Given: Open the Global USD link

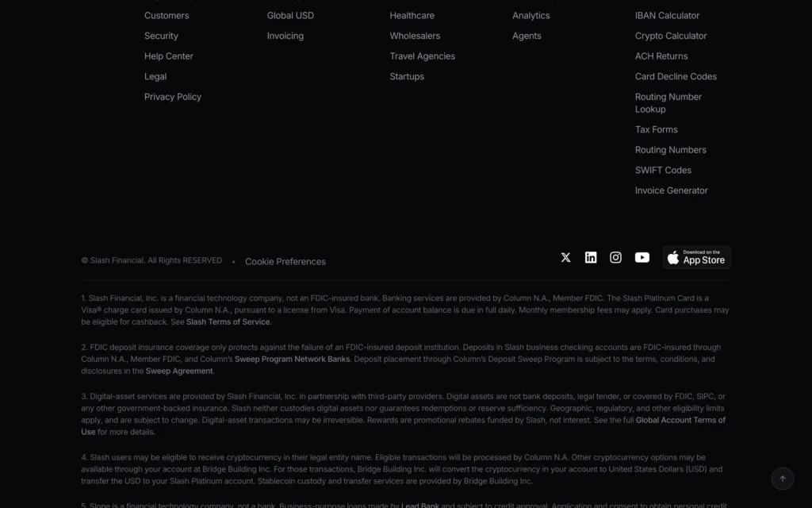Looking at the screenshot, I should click(x=290, y=16).
